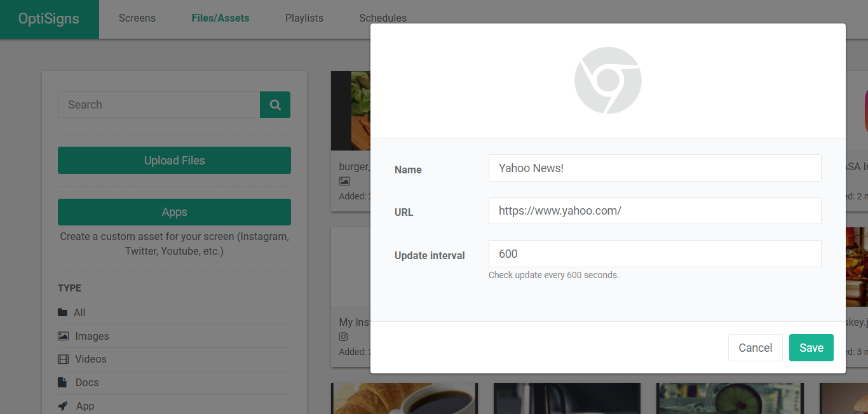Image resolution: width=868 pixels, height=414 pixels.
Task: Click the Upload Files button
Action: pos(174,161)
